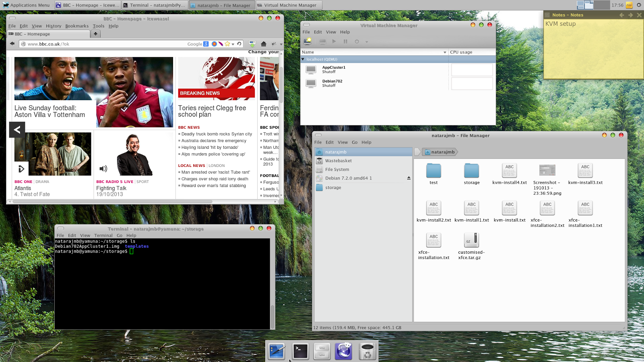
Task: Open Deadly truck bomb rocks Syrian city
Action: 217,134
